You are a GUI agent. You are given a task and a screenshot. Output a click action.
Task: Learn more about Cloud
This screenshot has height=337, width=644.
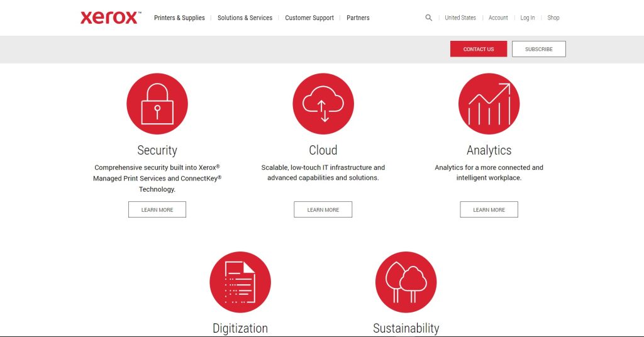(x=323, y=209)
